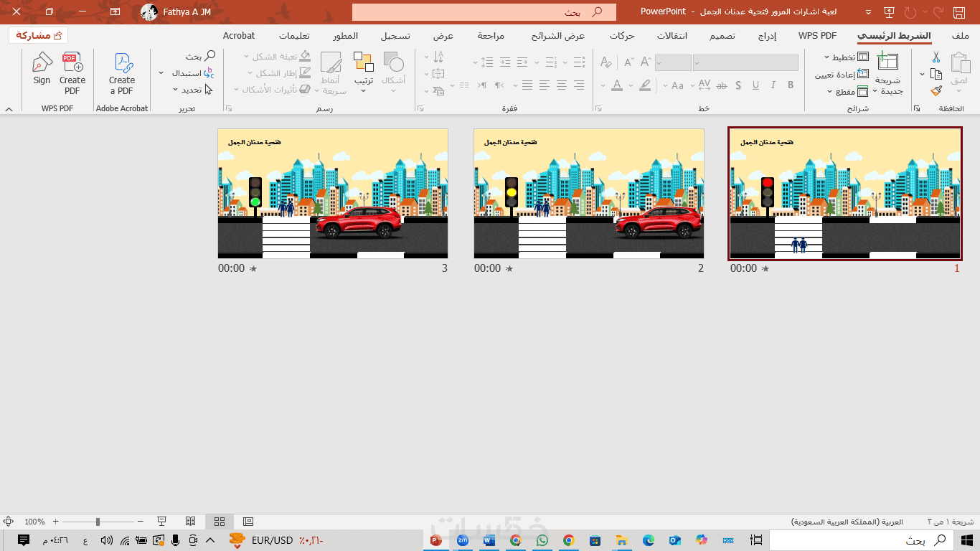Click the Cut scissors icon

coord(936,57)
